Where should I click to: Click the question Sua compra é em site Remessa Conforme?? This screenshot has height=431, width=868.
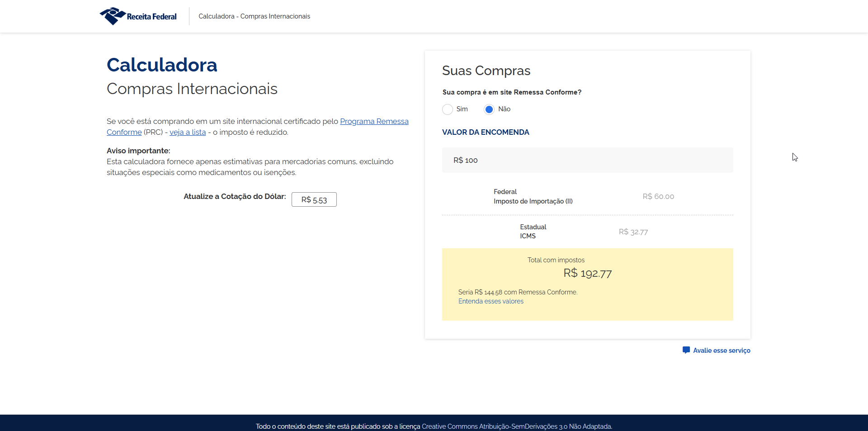[512, 92]
